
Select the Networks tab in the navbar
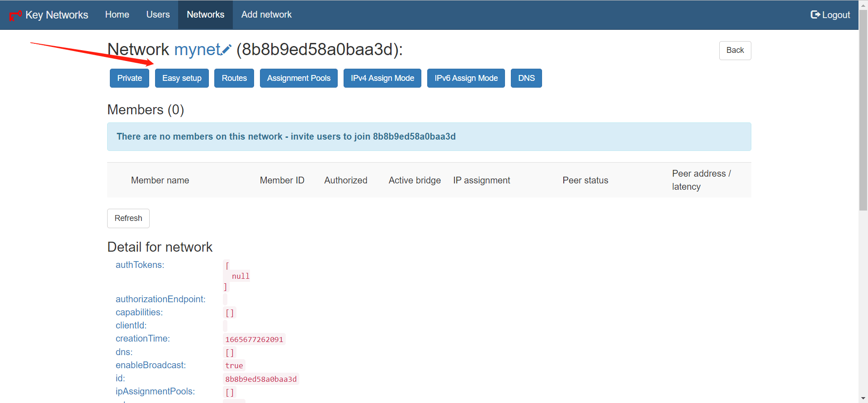coord(205,14)
